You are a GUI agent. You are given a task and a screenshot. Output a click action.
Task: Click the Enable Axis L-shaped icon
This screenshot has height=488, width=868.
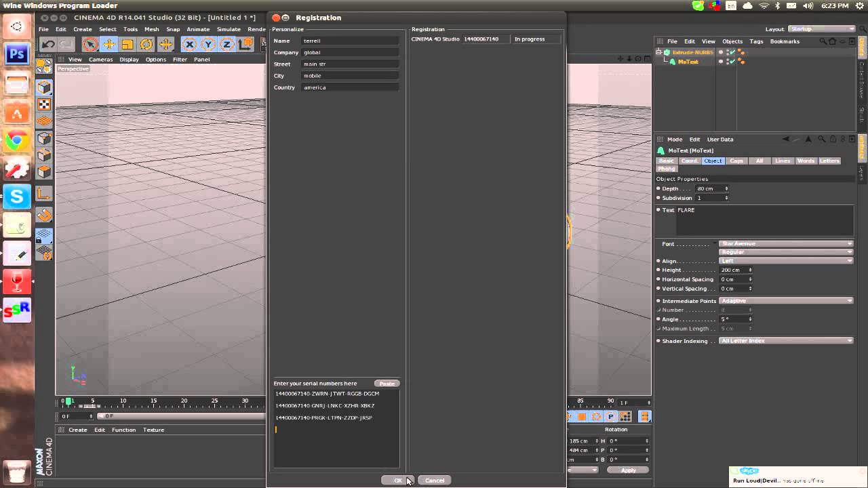tap(44, 194)
